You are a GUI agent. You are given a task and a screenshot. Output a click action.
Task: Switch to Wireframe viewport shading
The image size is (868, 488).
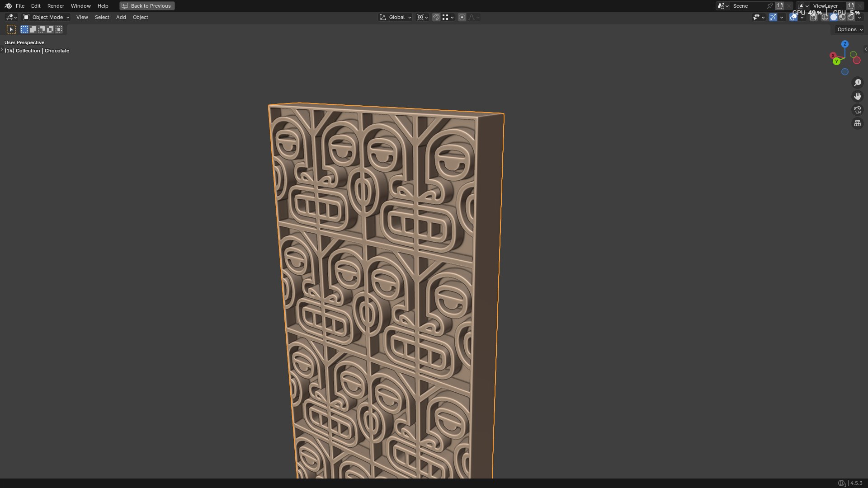click(x=825, y=17)
